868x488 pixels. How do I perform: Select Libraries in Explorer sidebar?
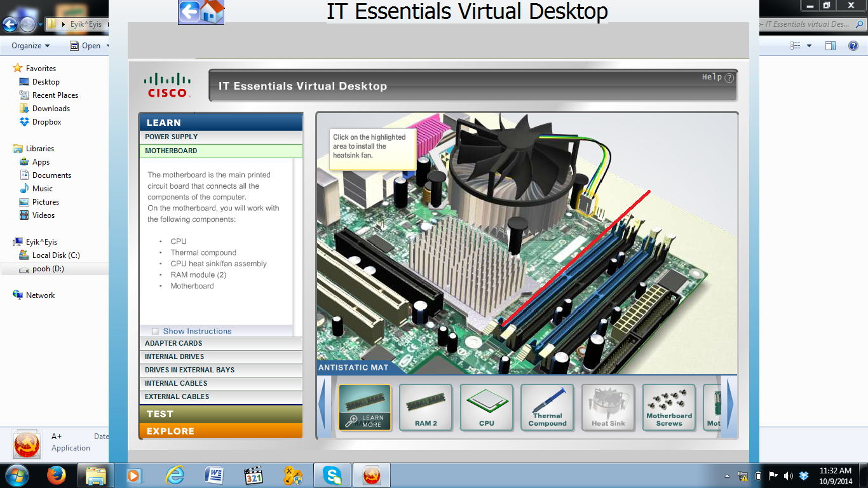[x=40, y=149]
